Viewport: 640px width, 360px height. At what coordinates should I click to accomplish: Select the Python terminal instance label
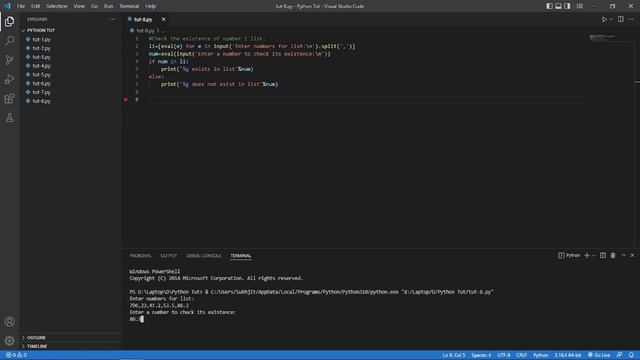click(x=569, y=256)
